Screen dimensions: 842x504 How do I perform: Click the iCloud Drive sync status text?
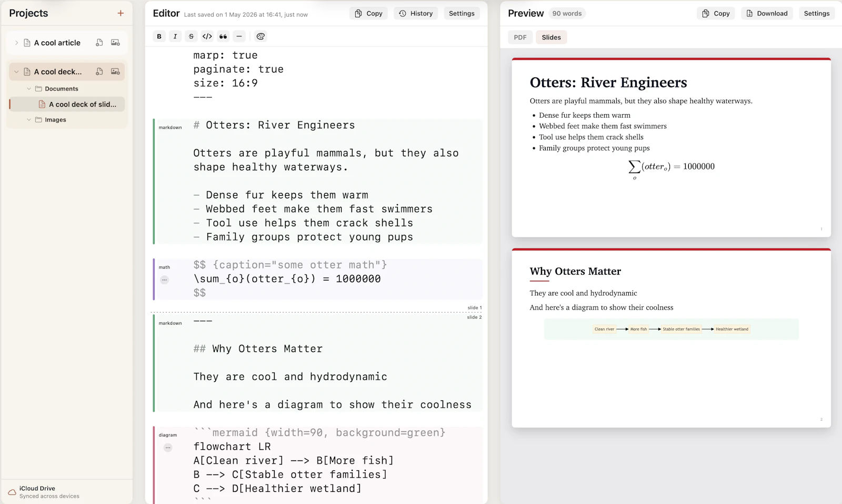pos(49,496)
